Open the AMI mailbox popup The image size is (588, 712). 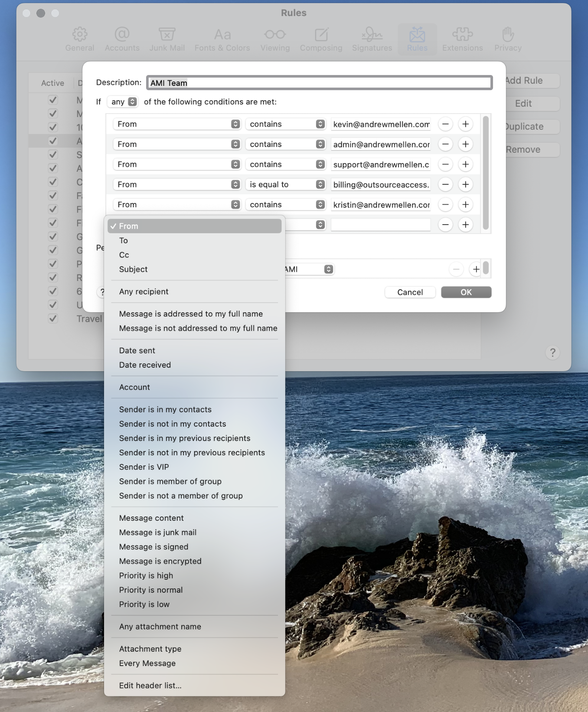tap(309, 269)
